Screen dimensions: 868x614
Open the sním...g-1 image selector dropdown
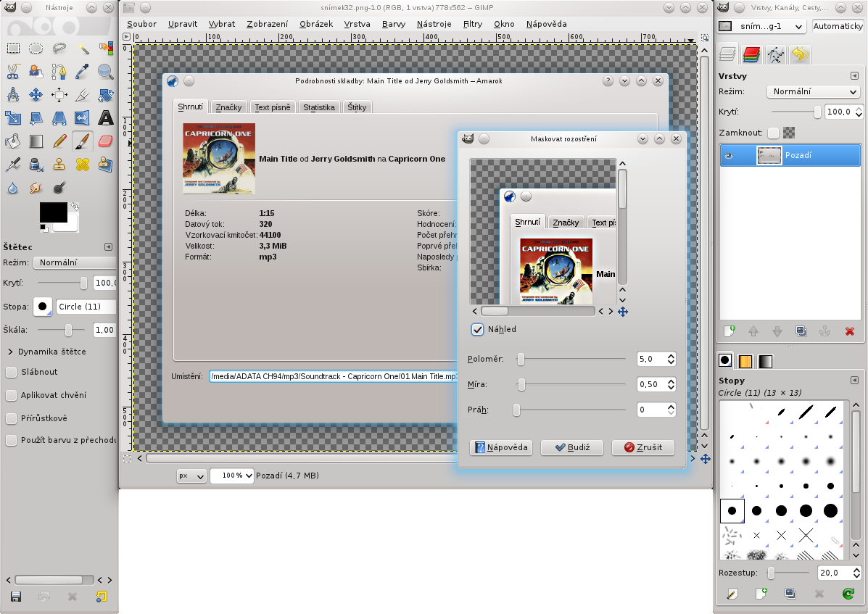(x=761, y=26)
